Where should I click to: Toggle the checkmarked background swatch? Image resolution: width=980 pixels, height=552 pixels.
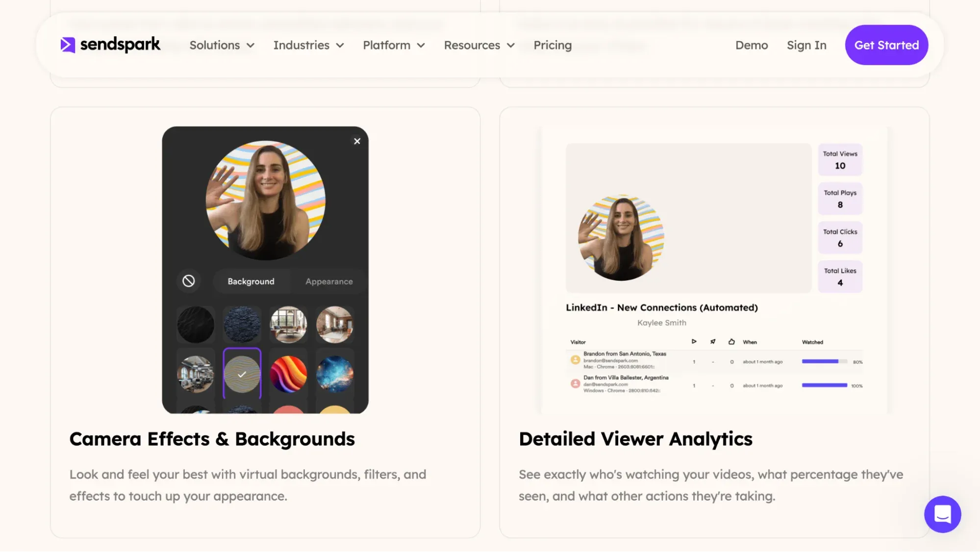tap(242, 373)
